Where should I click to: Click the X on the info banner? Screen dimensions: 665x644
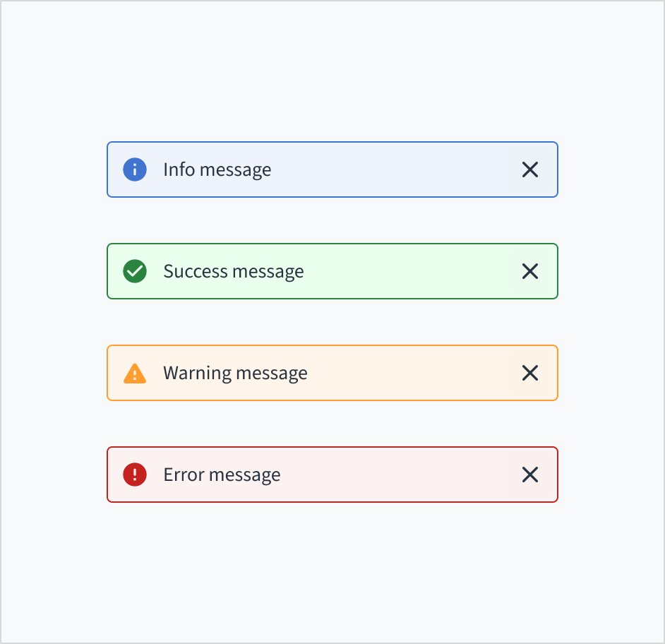[530, 169]
